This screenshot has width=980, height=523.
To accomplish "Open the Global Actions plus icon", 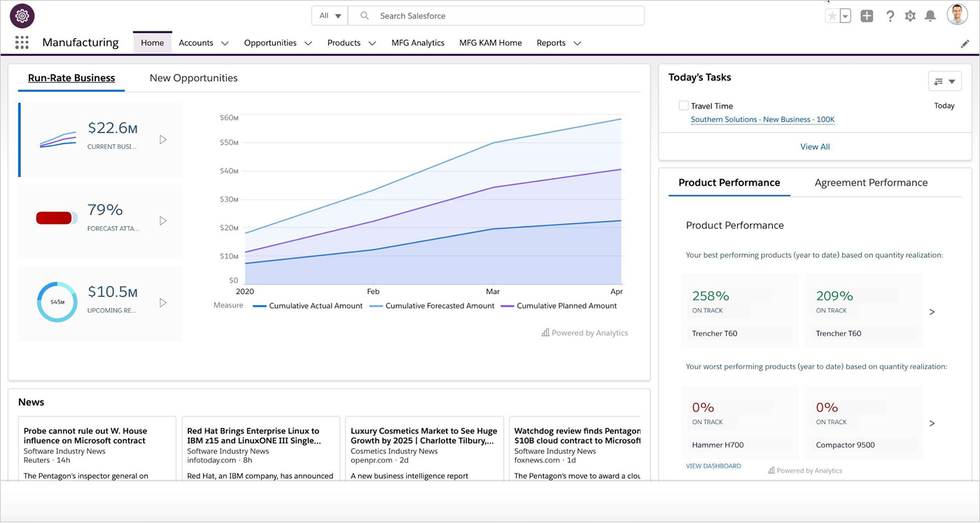I will [x=867, y=15].
